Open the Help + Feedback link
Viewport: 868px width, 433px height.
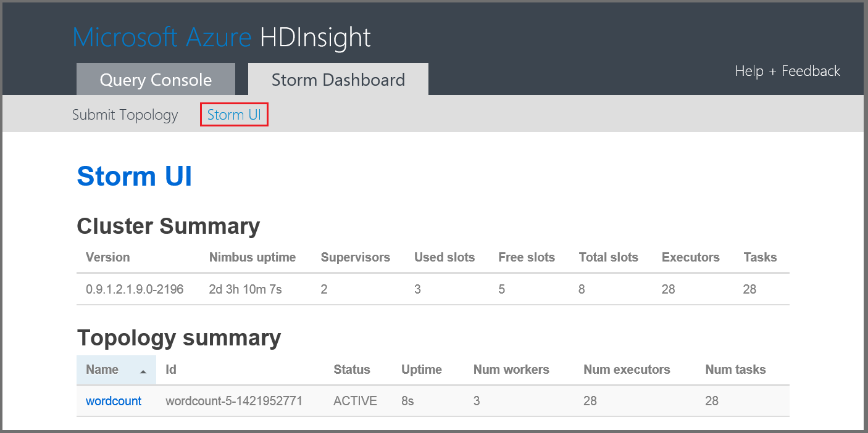[x=787, y=71]
